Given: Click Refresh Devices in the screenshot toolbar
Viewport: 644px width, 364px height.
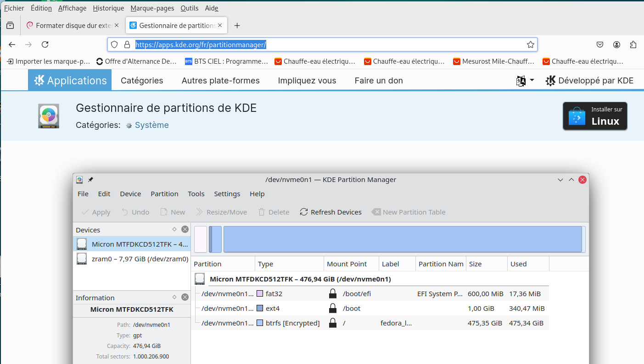Looking at the screenshot, I should point(330,212).
